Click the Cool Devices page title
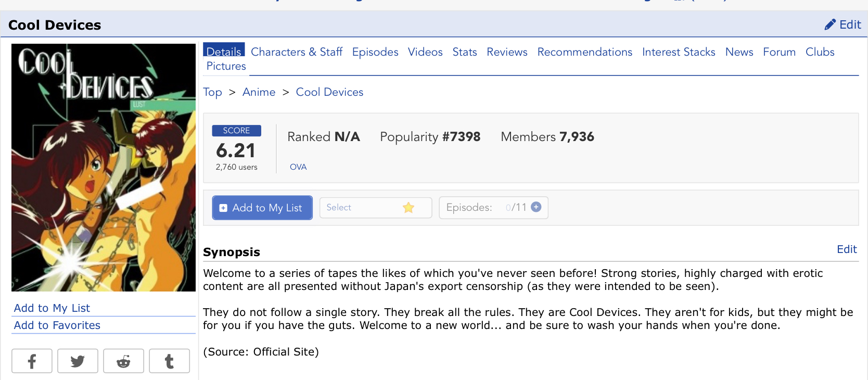The width and height of the screenshot is (868, 380). (x=55, y=25)
